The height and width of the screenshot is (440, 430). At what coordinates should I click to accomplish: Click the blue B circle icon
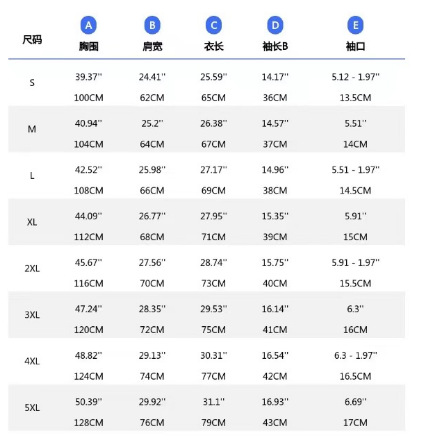click(x=152, y=25)
